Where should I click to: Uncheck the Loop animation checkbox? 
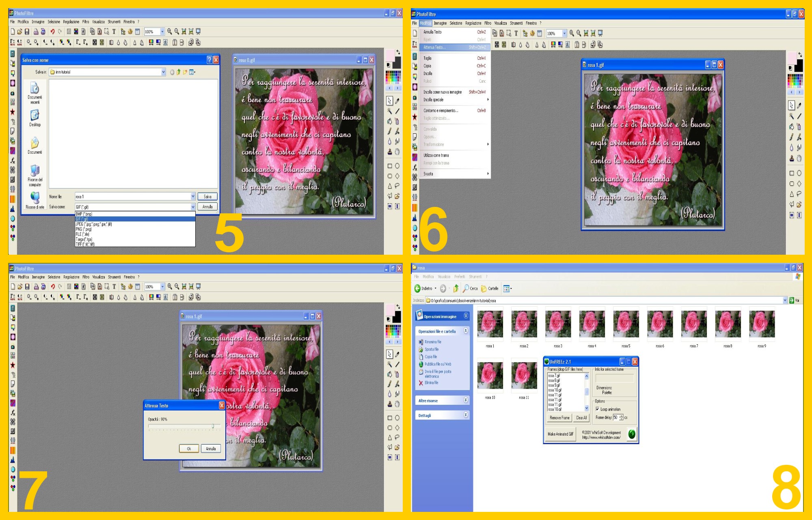click(597, 409)
